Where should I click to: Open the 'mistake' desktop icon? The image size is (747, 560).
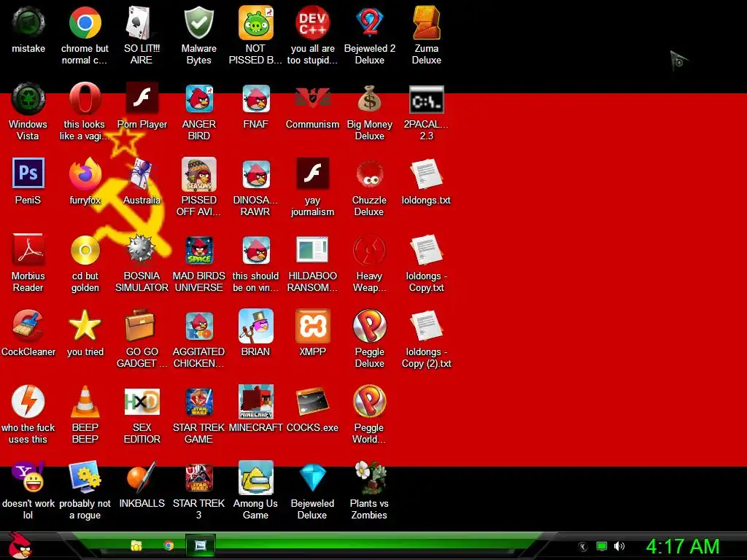[28, 23]
